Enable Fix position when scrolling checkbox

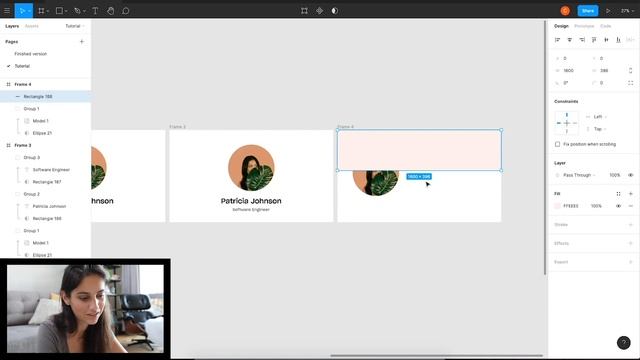[x=558, y=144]
